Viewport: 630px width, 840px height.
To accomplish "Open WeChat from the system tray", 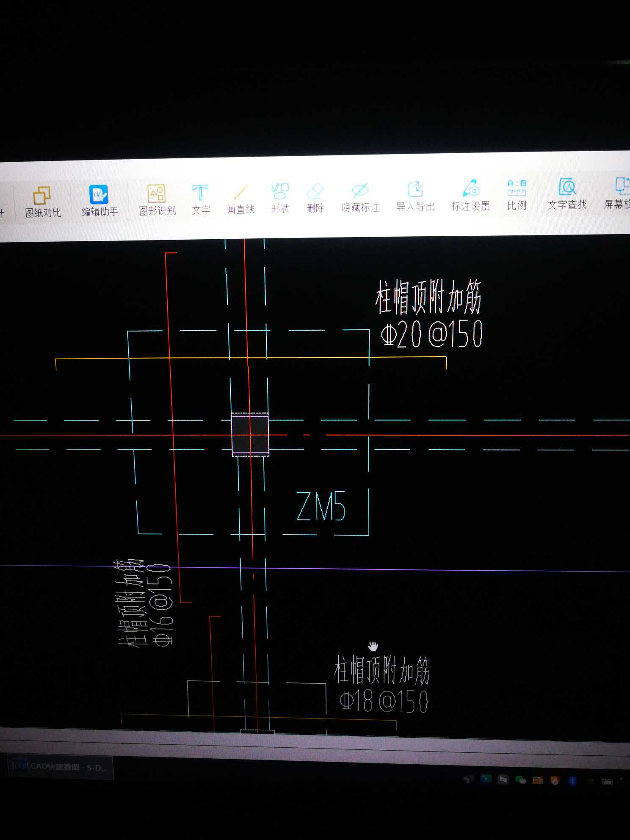I will (520, 780).
